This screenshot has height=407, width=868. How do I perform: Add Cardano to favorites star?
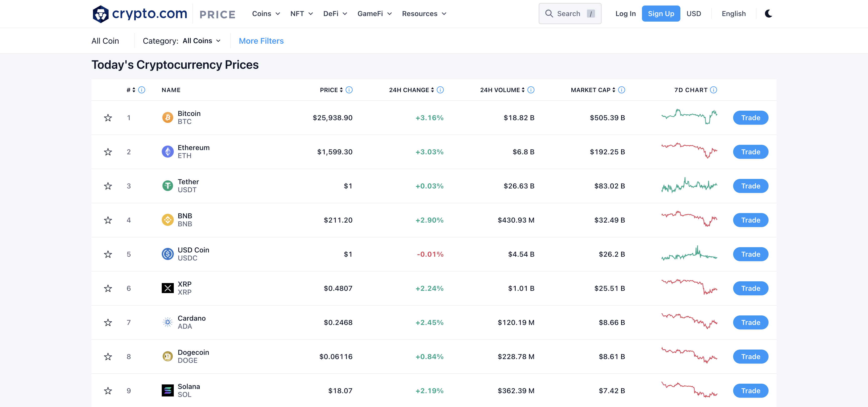click(108, 322)
